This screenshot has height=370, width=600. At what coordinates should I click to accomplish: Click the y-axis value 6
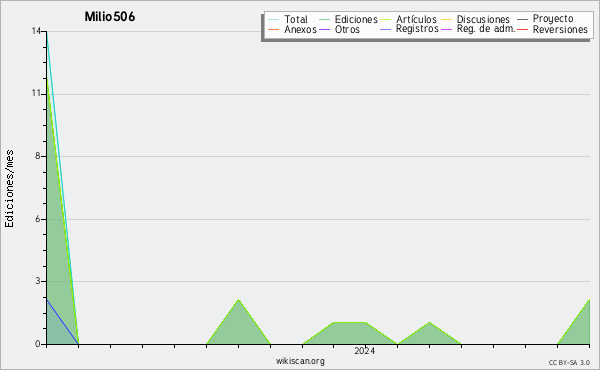(x=38, y=219)
